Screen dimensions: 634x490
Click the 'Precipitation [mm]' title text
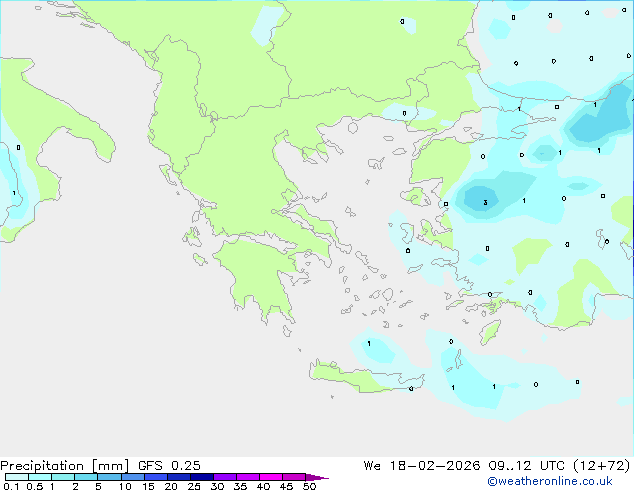(x=64, y=466)
